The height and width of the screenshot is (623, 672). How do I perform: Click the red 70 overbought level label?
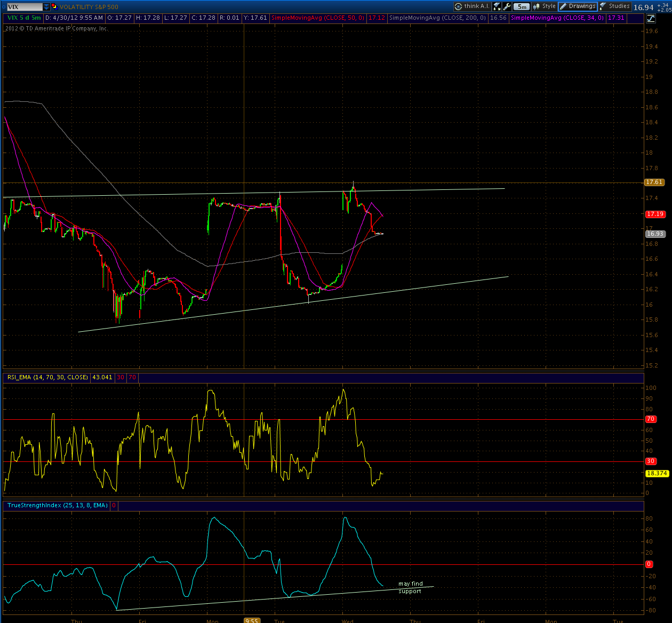coord(651,419)
